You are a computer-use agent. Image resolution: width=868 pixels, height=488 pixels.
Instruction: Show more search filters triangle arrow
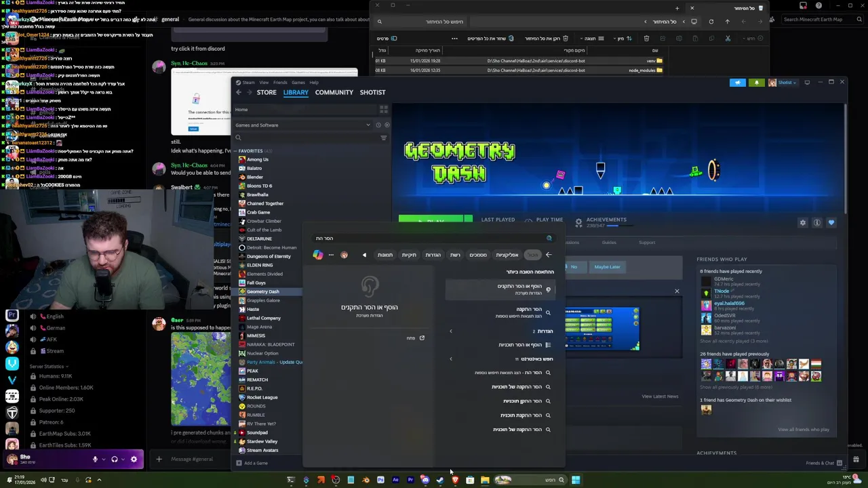pyautogui.click(x=364, y=255)
